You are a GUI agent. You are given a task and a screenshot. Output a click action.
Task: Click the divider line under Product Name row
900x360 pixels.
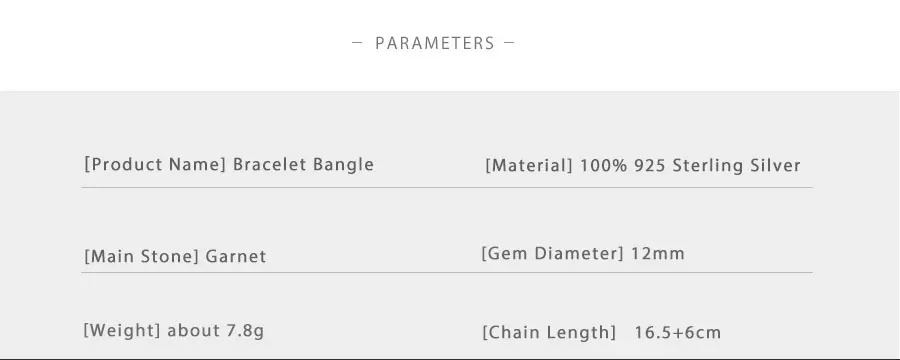[x=447, y=187]
